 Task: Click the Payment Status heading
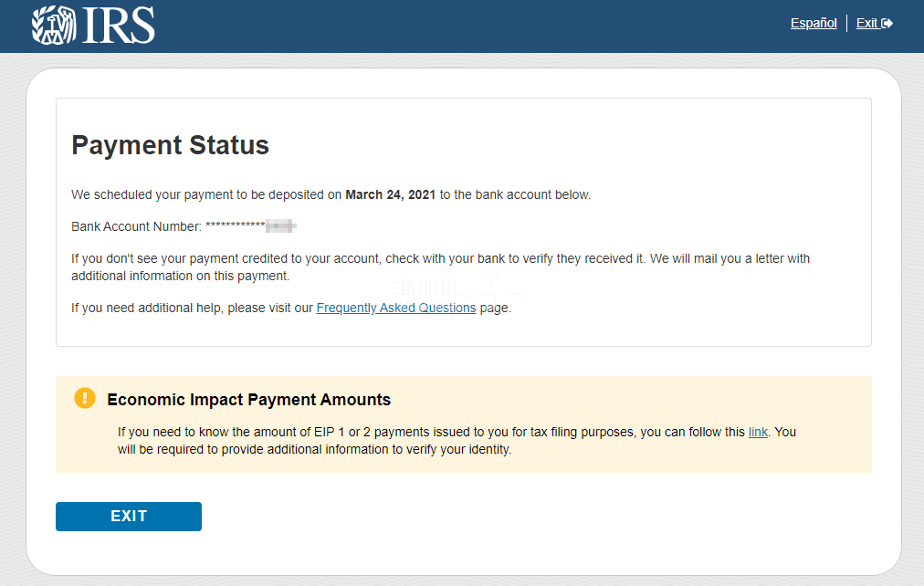[170, 145]
